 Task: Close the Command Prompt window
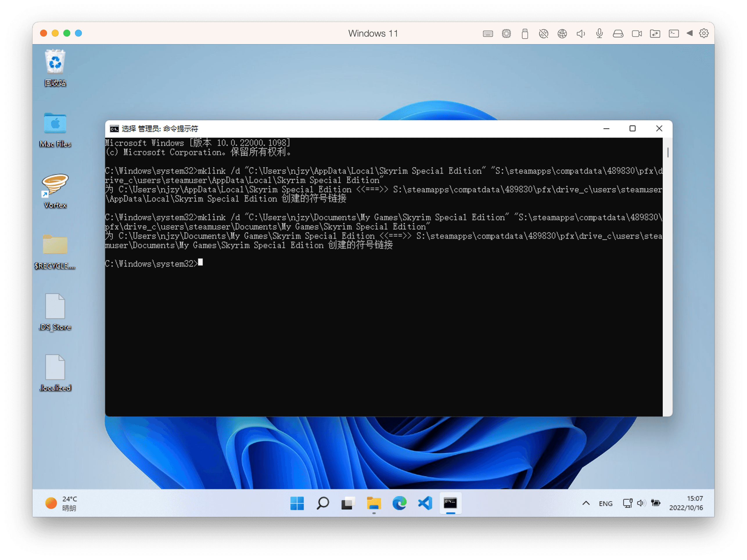point(659,129)
